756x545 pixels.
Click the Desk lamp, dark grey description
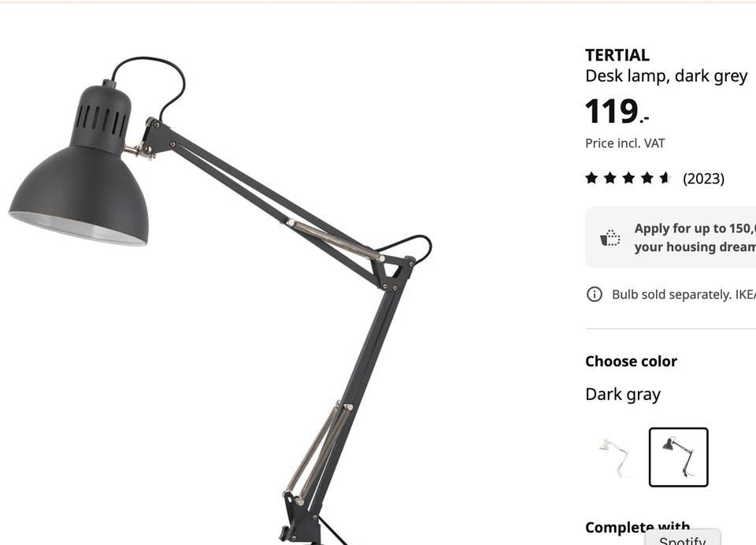[666, 76]
